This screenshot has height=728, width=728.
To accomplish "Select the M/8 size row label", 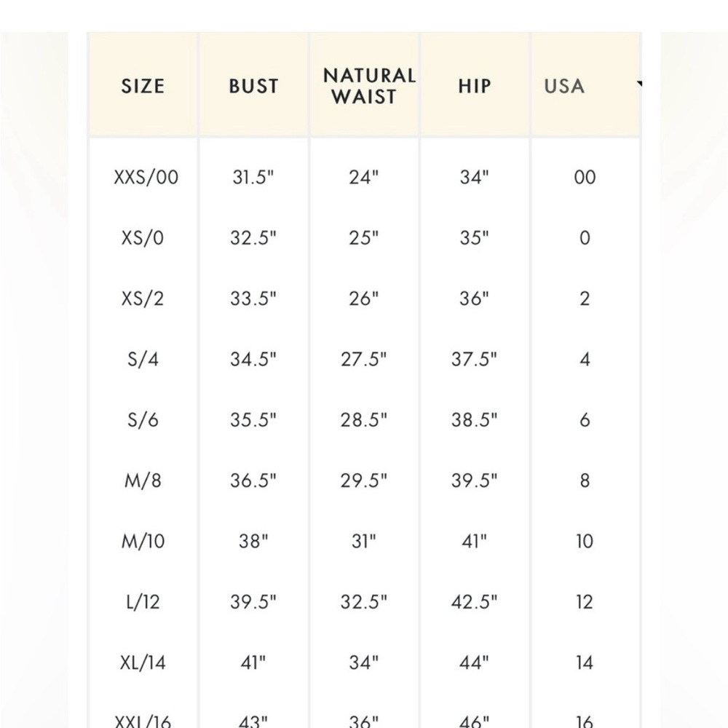I will tap(143, 480).
